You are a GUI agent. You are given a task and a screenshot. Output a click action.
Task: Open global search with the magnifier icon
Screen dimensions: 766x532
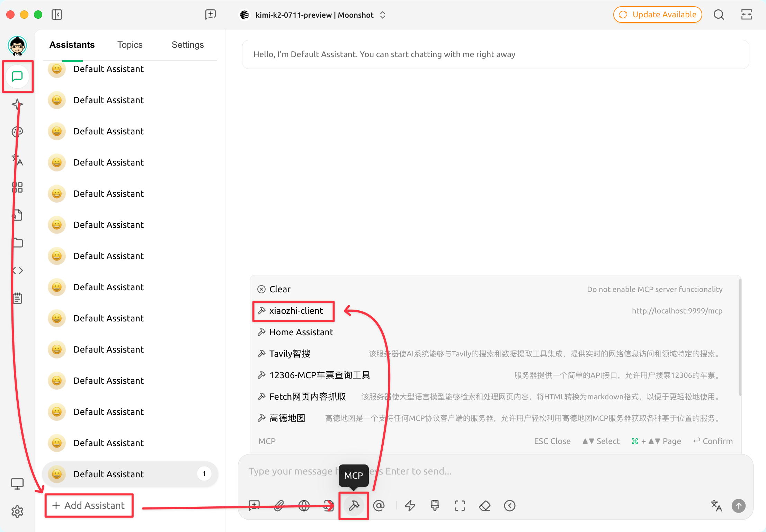click(x=719, y=15)
